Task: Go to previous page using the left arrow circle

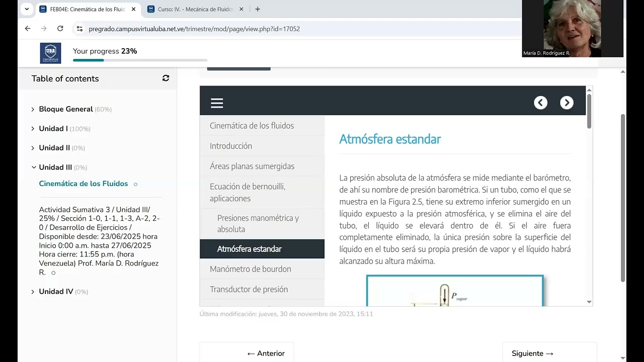Action: (540, 103)
